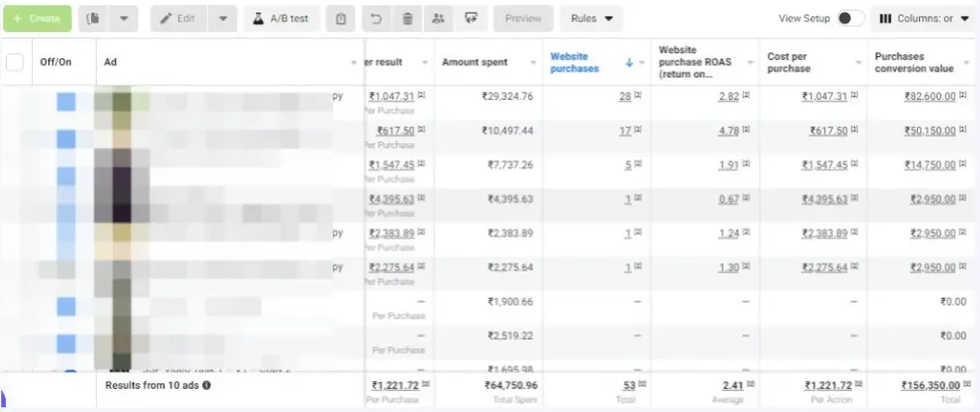The width and height of the screenshot is (980, 412).
Task: Click the undo arrow icon
Action: click(x=376, y=18)
